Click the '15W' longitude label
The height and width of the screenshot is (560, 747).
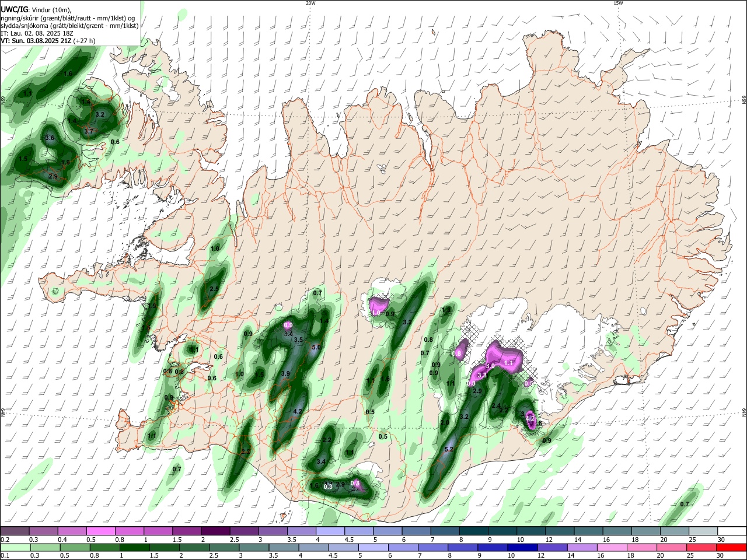pos(618,3)
